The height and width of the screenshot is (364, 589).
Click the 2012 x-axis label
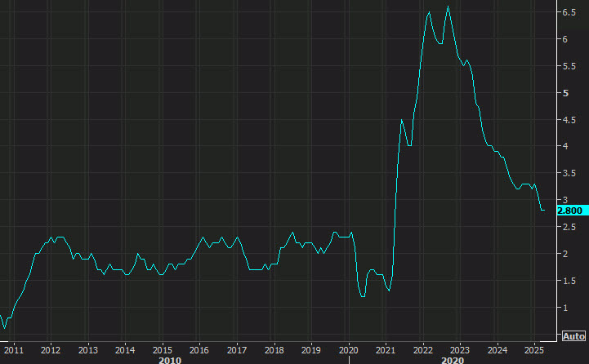[x=51, y=350]
